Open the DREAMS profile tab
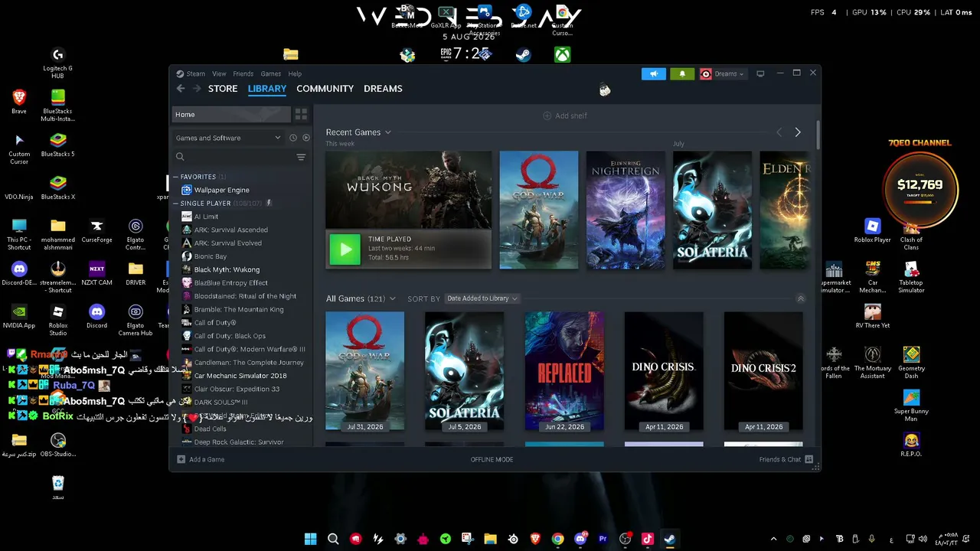The height and width of the screenshot is (551, 980). coord(383,89)
